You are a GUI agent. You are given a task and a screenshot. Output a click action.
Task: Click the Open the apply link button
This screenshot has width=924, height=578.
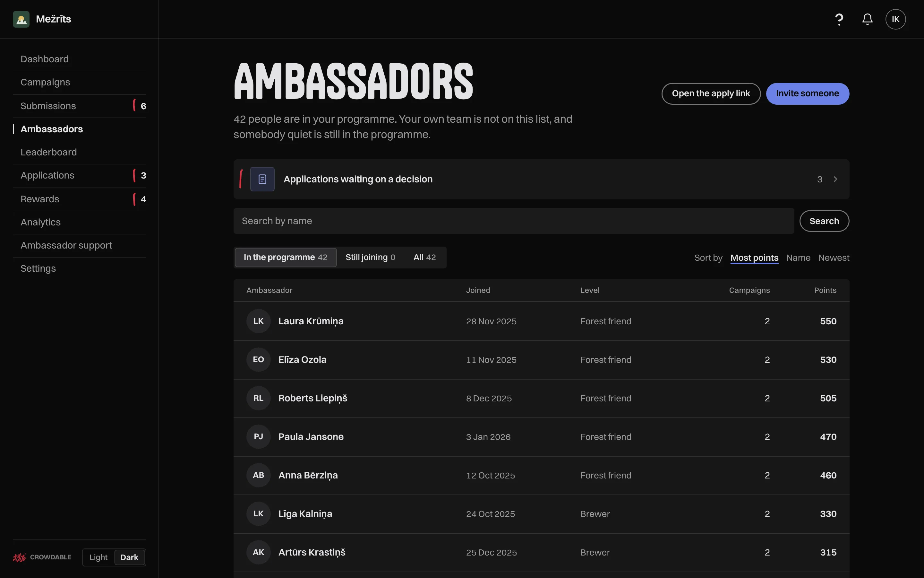[711, 94]
